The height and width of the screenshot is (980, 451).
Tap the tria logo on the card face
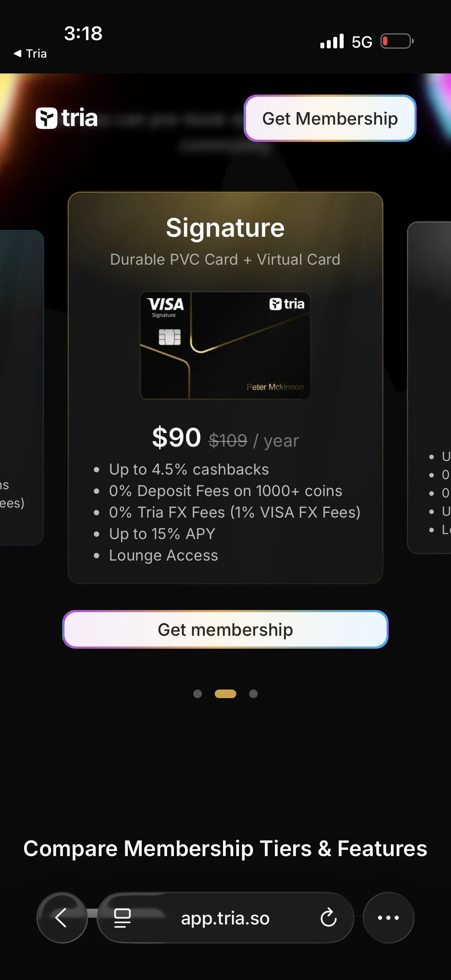(x=287, y=304)
